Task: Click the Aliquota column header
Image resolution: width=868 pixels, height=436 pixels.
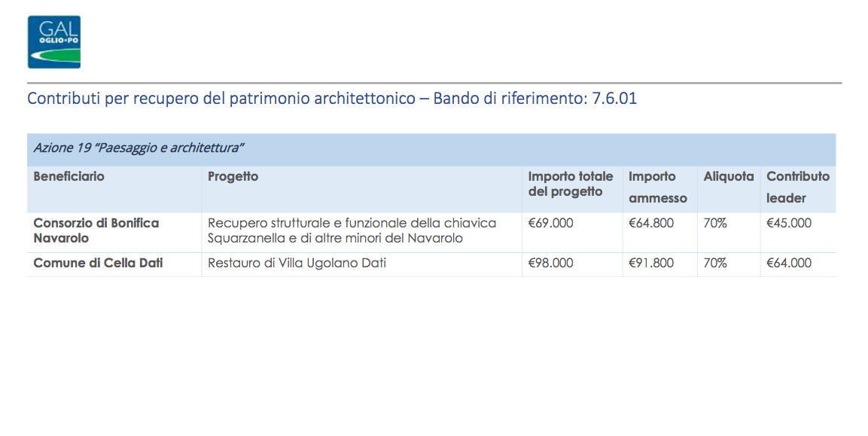Action: point(728,177)
